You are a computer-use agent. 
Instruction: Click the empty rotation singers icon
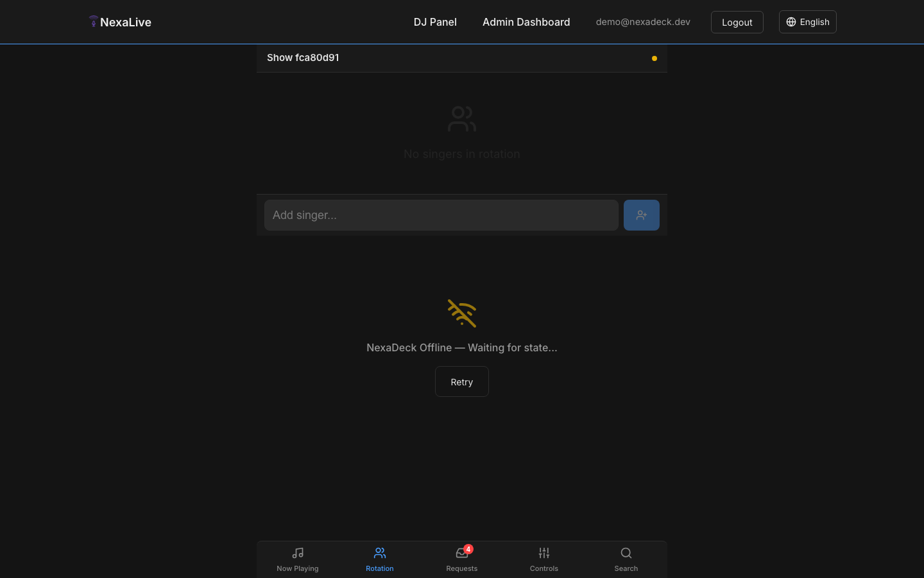[462, 119]
